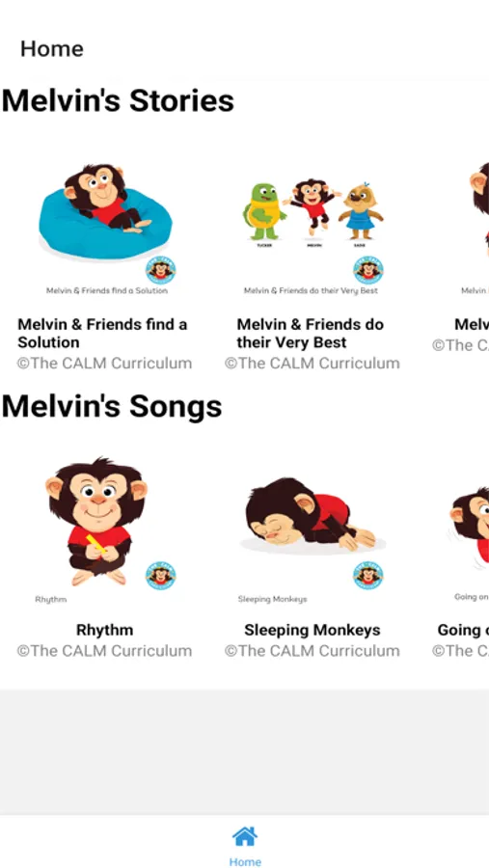Click CALM badge on Sleeping Monkeys image
The image size is (489, 868).
[368, 576]
